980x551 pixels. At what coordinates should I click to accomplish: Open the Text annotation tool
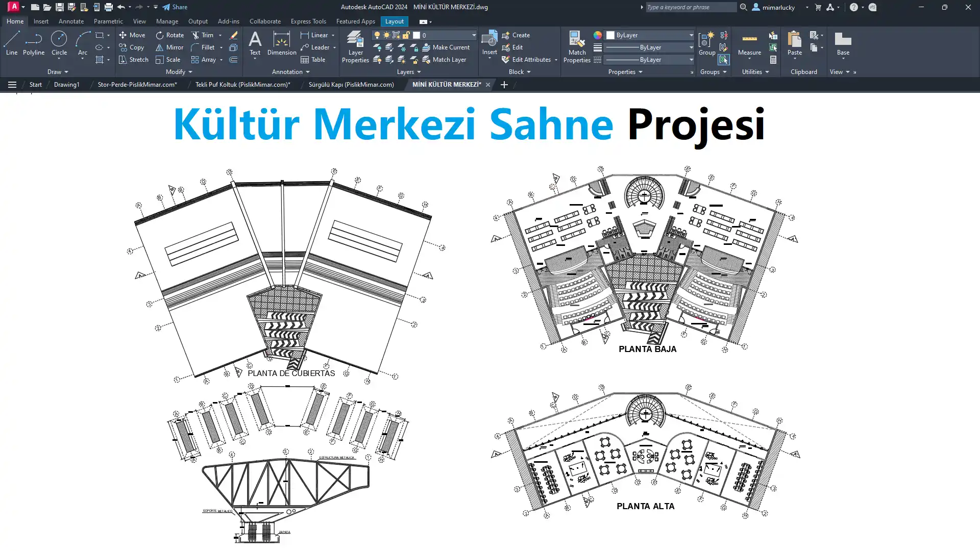coord(255,42)
